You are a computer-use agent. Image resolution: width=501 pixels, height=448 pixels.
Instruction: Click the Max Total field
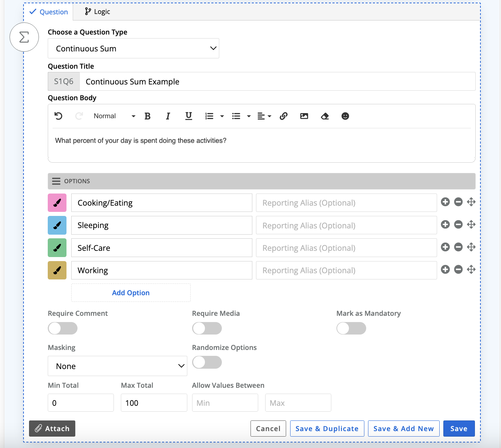click(154, 403)
